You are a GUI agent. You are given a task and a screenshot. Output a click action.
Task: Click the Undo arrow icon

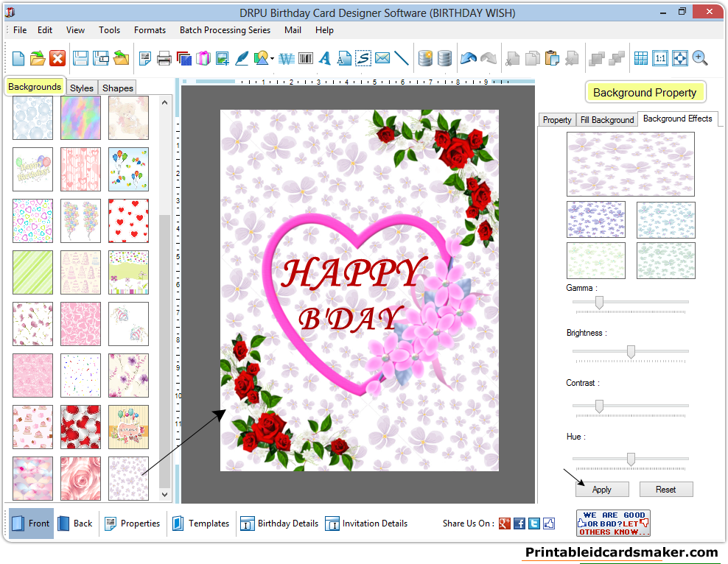tap(467, 58)
